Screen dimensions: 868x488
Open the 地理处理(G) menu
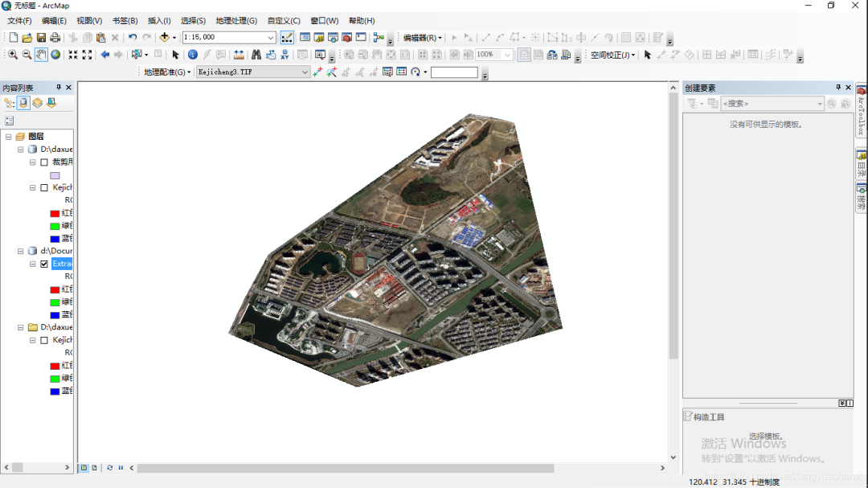236,20
